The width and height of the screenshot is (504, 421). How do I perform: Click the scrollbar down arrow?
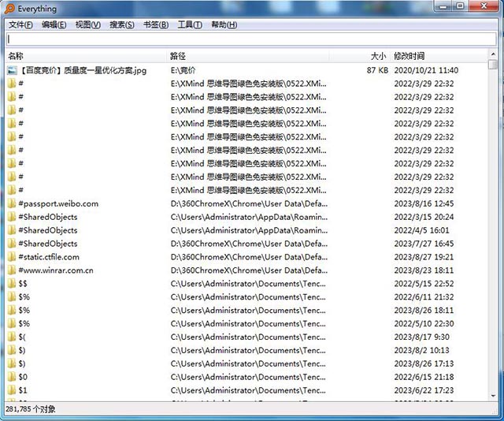point(493,396)
